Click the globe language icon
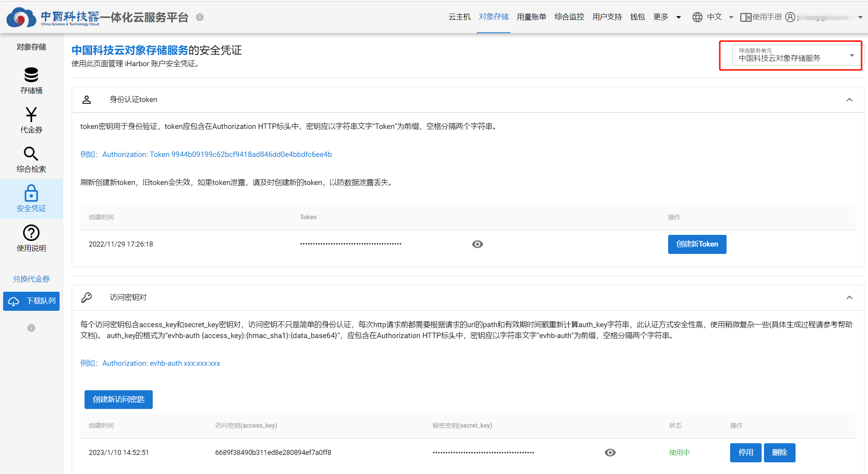This screenshot has width=868, height=474. (697, 17)
